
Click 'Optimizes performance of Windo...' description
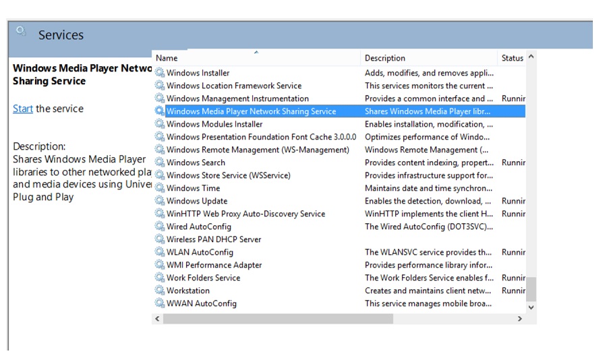[x=427, y=137]
